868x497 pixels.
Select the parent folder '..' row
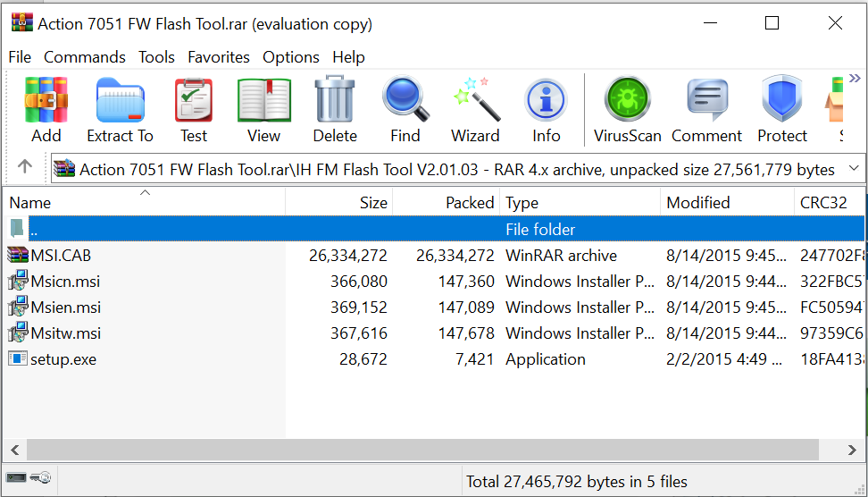[x=435, y=229]
